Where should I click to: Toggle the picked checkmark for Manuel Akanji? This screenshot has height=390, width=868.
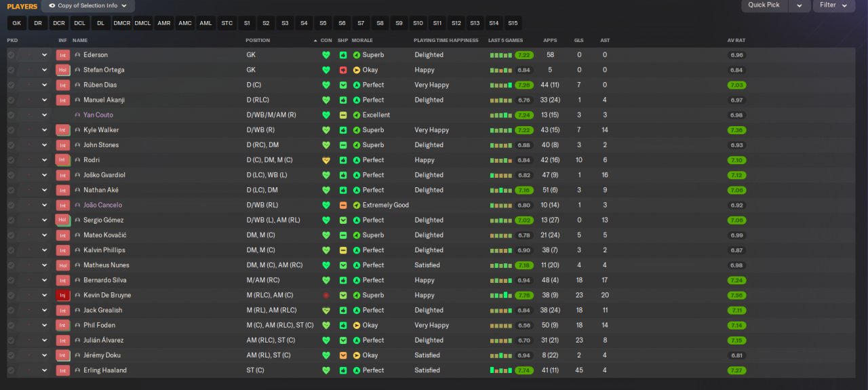coord(11,100)
